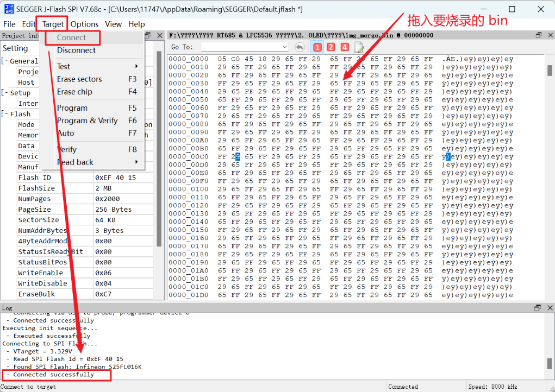The height and width of the screenshot is (392, 555).
Task: Close the data window with its X button
Action: pos(550,34)
